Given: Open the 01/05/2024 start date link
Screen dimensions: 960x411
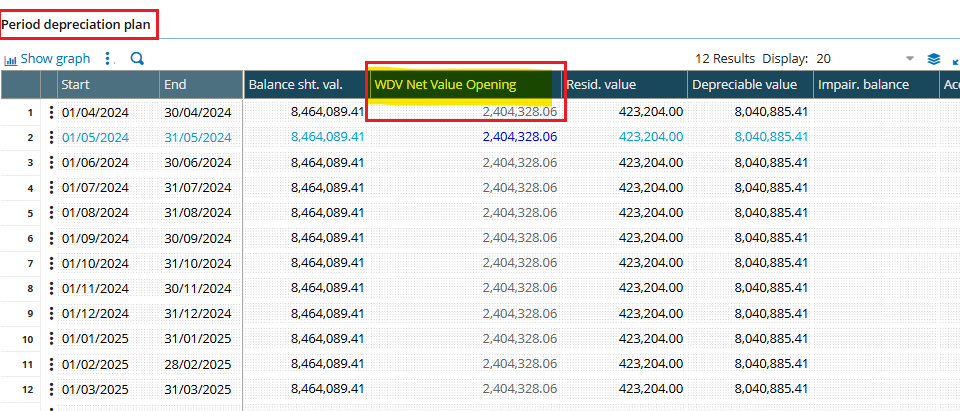Looking at the screenshot, I should pos(95,137).
